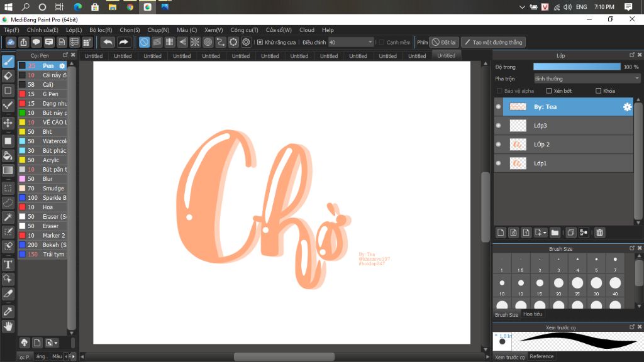
Task: Open Xem(V) menu
Action: [214, 30]
